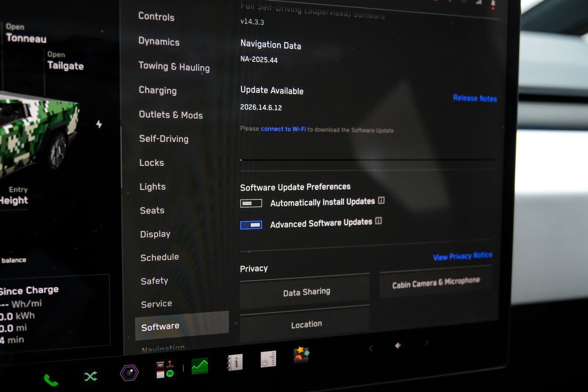Open the owner's manual notebook icon
The height and width of the screenshot is (392, 588).
(x=235, y=362)
